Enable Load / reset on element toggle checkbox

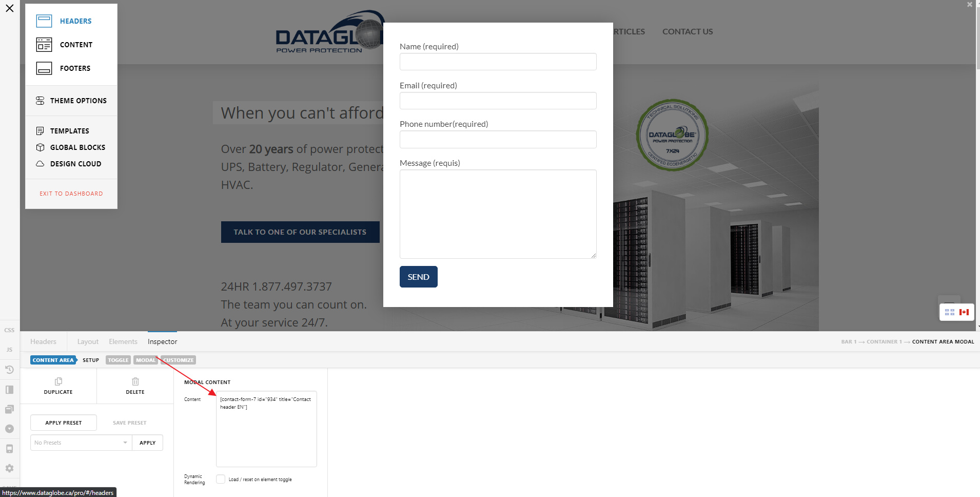click(221, 479)
